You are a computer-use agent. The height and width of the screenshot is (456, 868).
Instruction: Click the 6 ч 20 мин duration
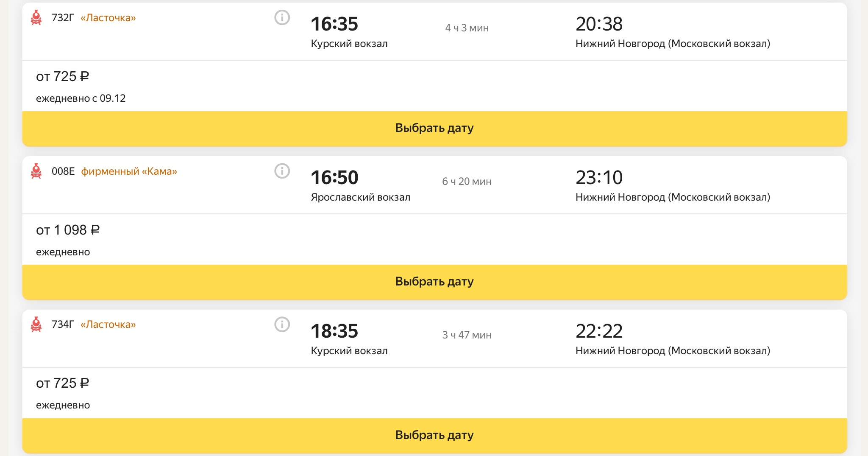(x=467, y=182)
